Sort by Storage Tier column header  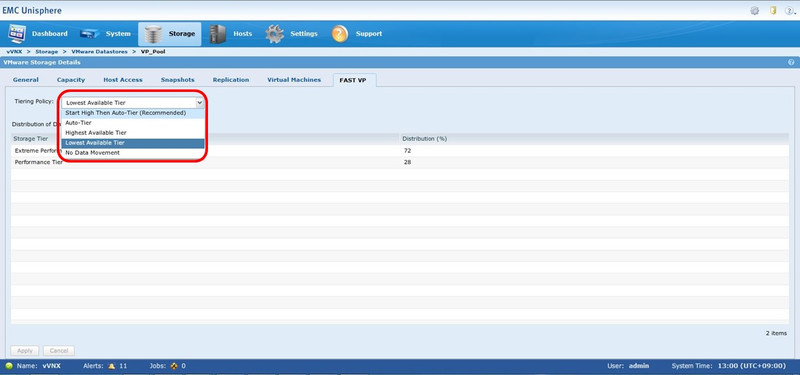tap(205, 139)
